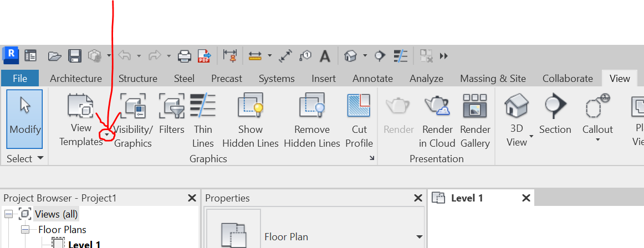Expand the Callout dropdown arrow

pyautogui.click(x=597, y=140)
